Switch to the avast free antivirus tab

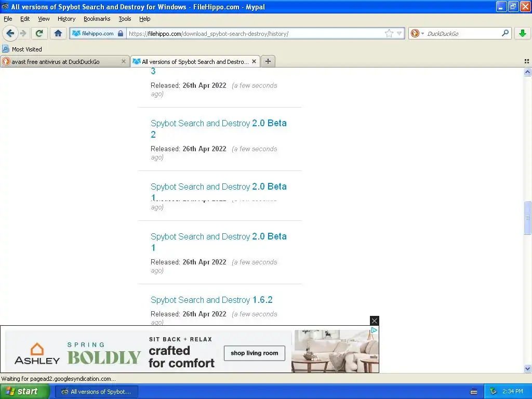coord(61,61)
